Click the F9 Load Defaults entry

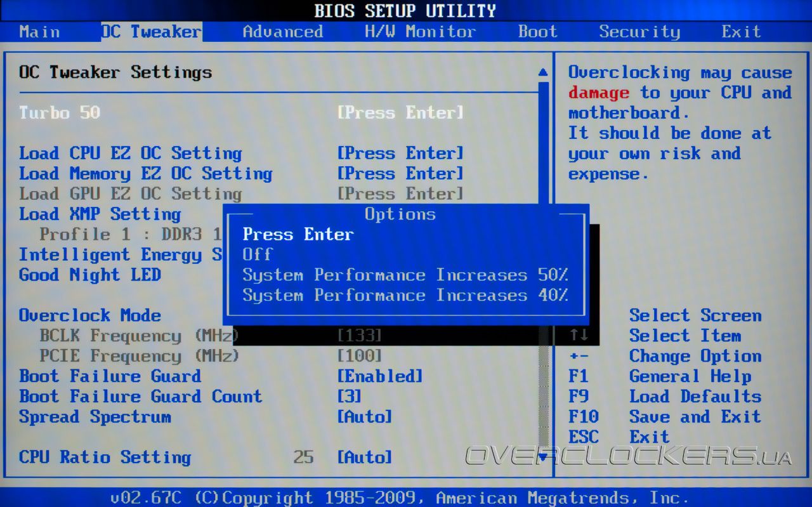click(x=665, y=397)
